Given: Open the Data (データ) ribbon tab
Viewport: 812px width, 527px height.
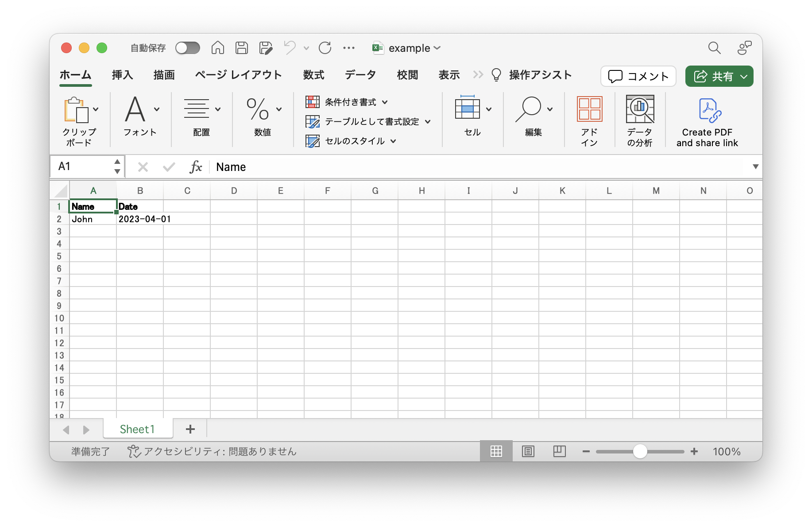Looking at the screenshot, I should [x=360, y=75].
